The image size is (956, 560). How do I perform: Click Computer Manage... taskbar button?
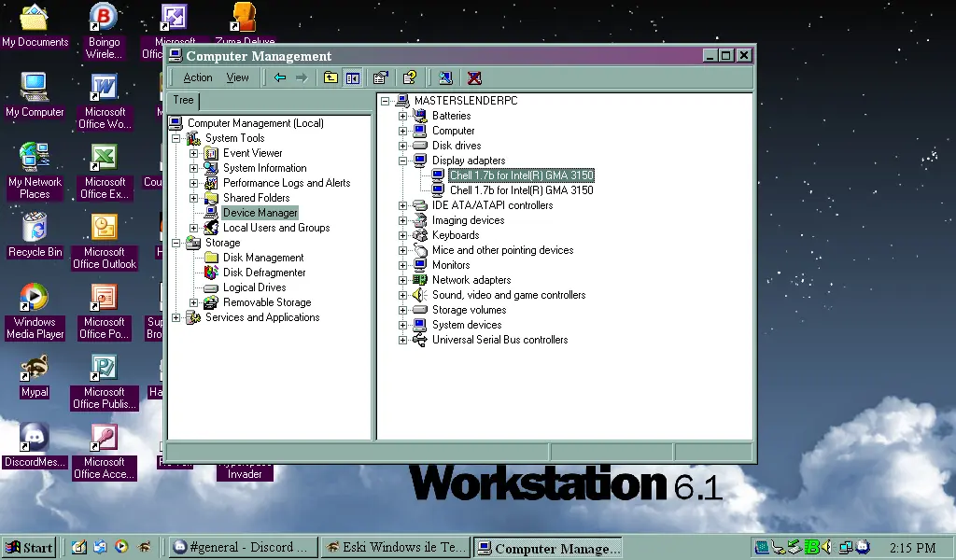coord(548,547)
